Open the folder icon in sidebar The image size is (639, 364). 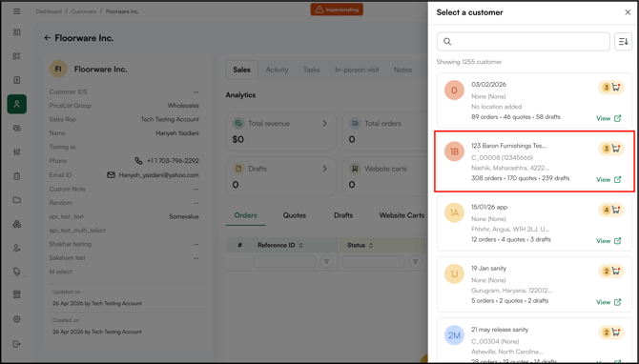(x=17, y=200)
